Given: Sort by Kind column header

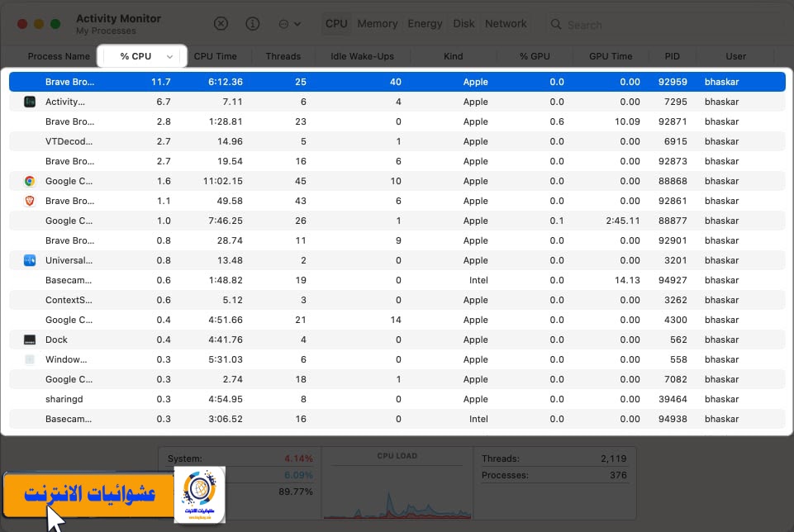Looking at the screenshot, I should [454, 56].
